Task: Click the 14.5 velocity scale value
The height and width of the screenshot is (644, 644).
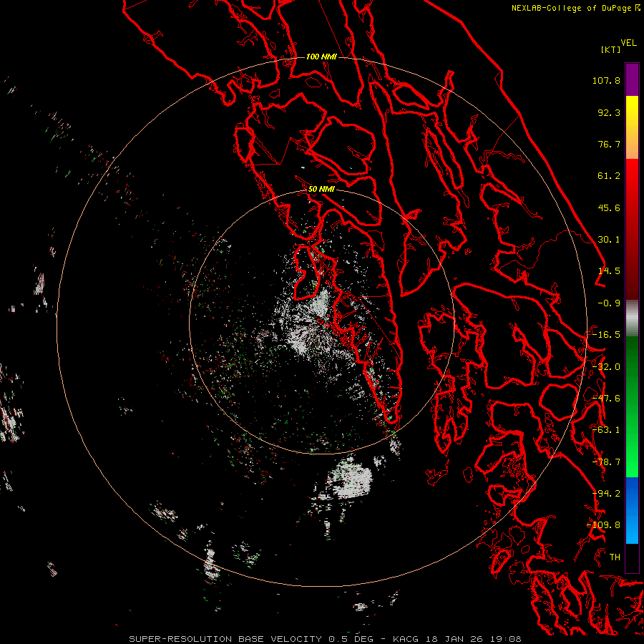Action: [x=609, y=271]
